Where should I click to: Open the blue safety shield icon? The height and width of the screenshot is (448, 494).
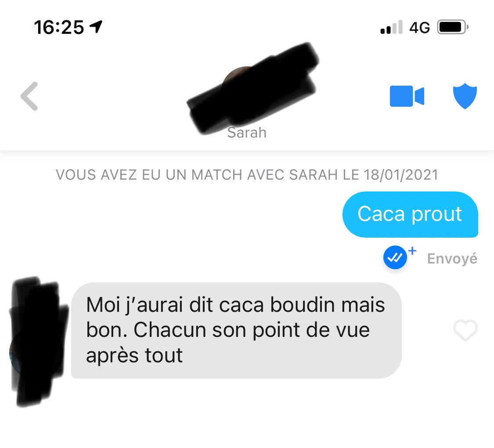(465, 96)
